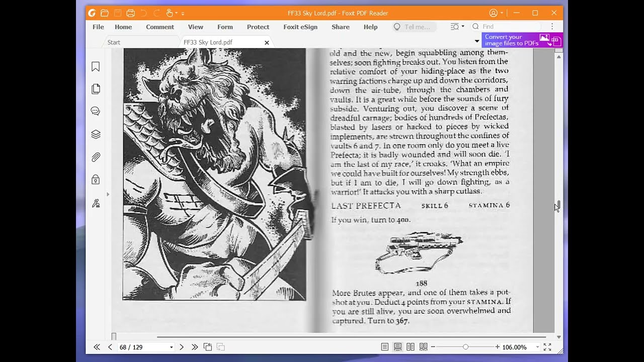Image resolution: width=644 pixels, height=362 pixels.
Task: Click the zoom out minus button
Action: [433, 347]
